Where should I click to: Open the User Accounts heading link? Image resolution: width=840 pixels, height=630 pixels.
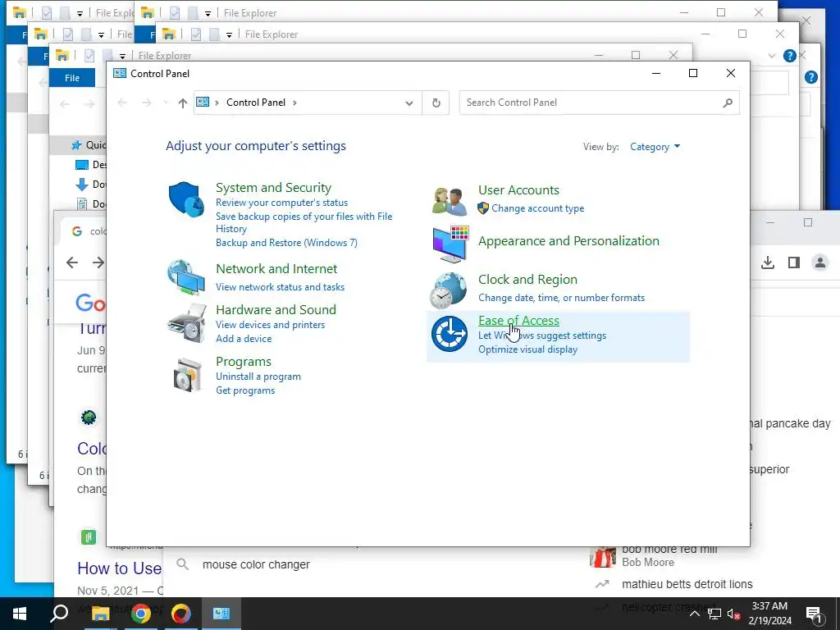point(518,190)
